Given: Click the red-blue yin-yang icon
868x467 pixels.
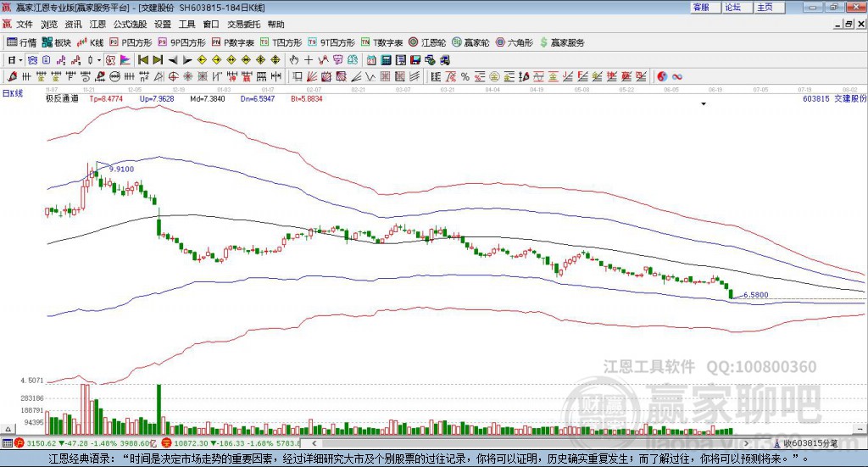Looking at the screenshot, I should coord(662,76).
